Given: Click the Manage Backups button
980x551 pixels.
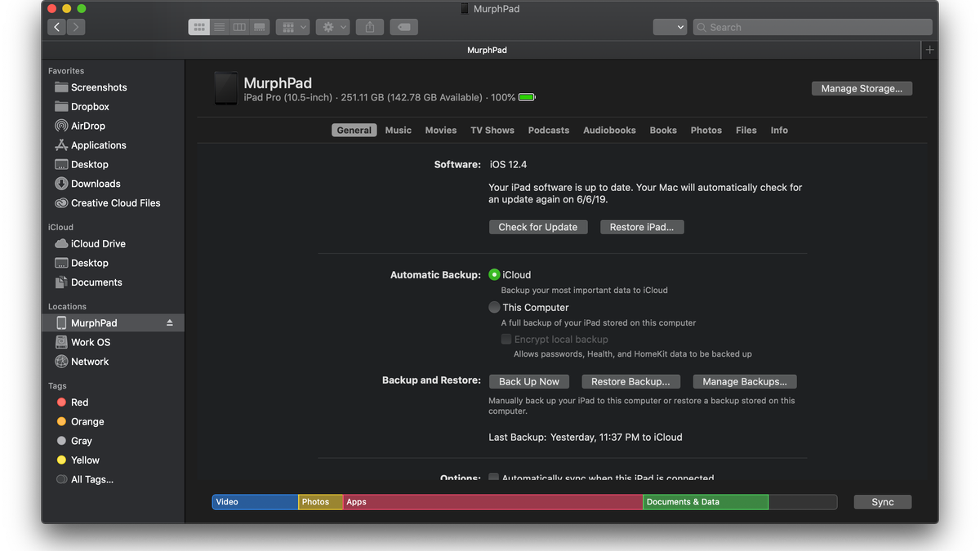Looking at the screenshot, I should click(745, 381).
